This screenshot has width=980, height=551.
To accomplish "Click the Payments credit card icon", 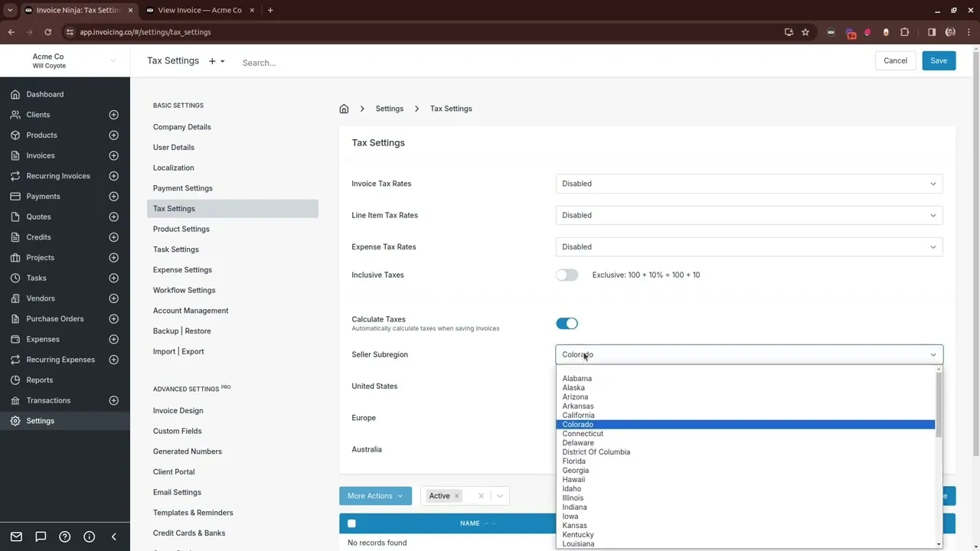I will click(x=15, y=197).
